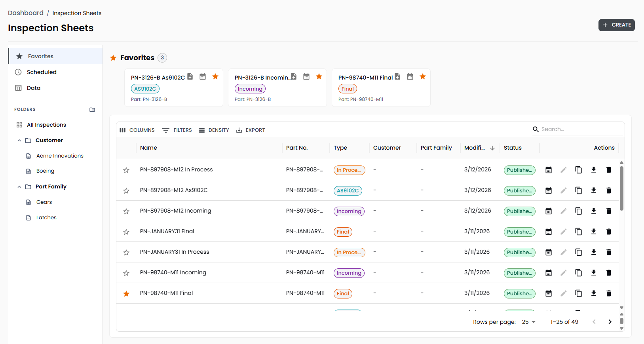Click calendar icon on PN-98740-M11 Final favorite card

click(x=410, y=77)
